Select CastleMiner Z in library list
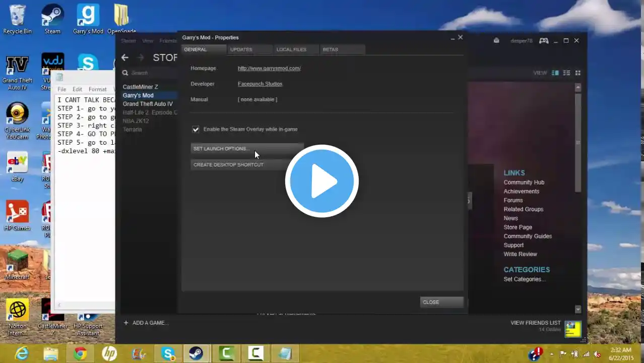 140,87
